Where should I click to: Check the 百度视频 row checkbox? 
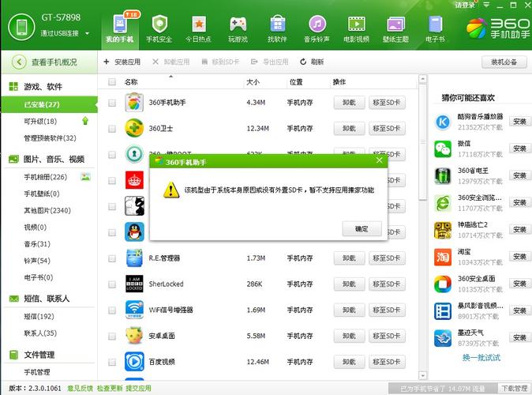111,362
